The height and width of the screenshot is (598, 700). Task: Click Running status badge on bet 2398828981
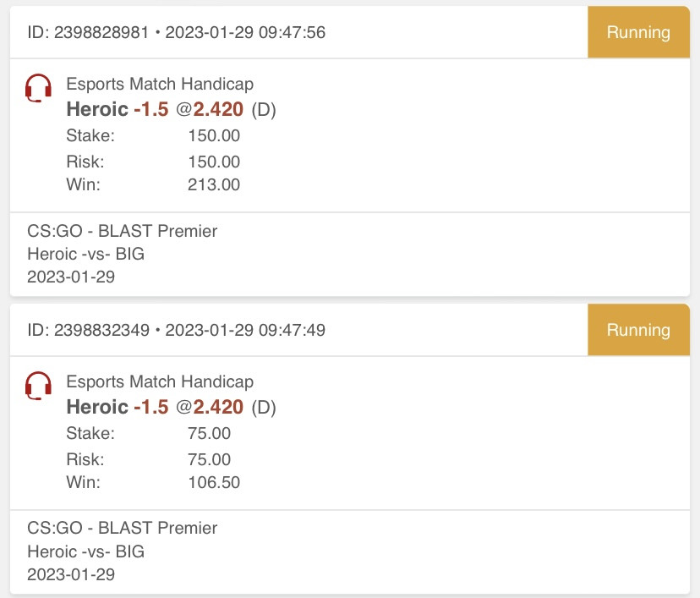click(638, 32)
